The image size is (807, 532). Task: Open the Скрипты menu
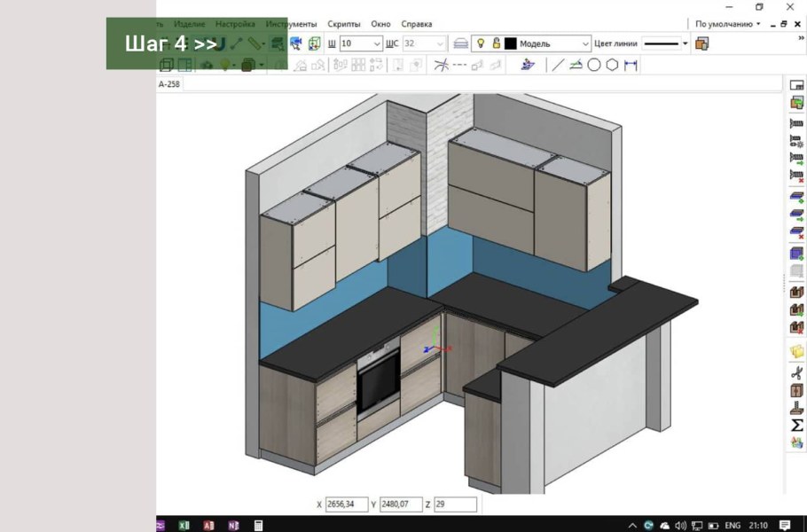pyautogui.click(x=344, y=24)
